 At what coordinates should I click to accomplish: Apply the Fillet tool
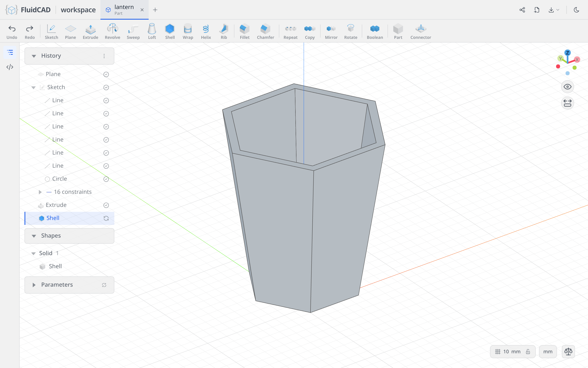click(x=244, y=31)
